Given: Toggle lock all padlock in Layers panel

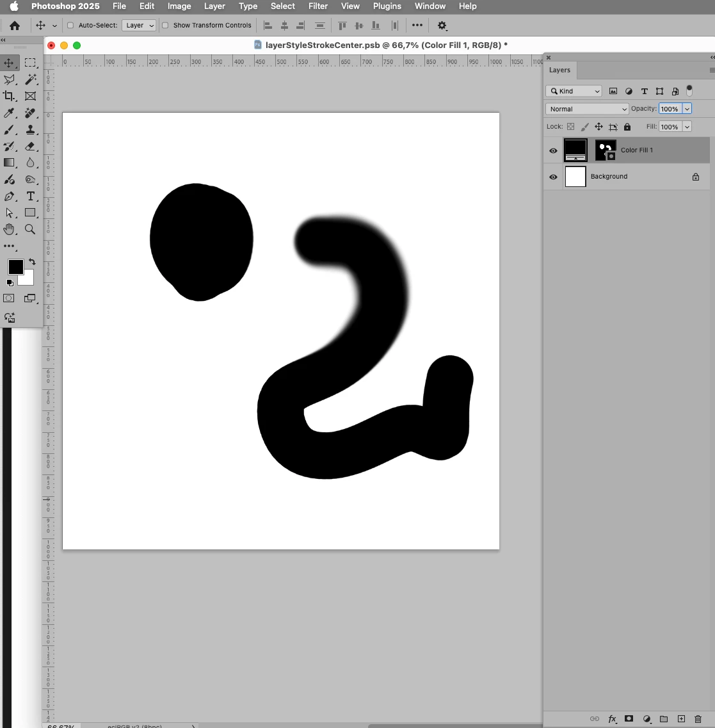Looking at the screenshot, I should pos(627,127).
